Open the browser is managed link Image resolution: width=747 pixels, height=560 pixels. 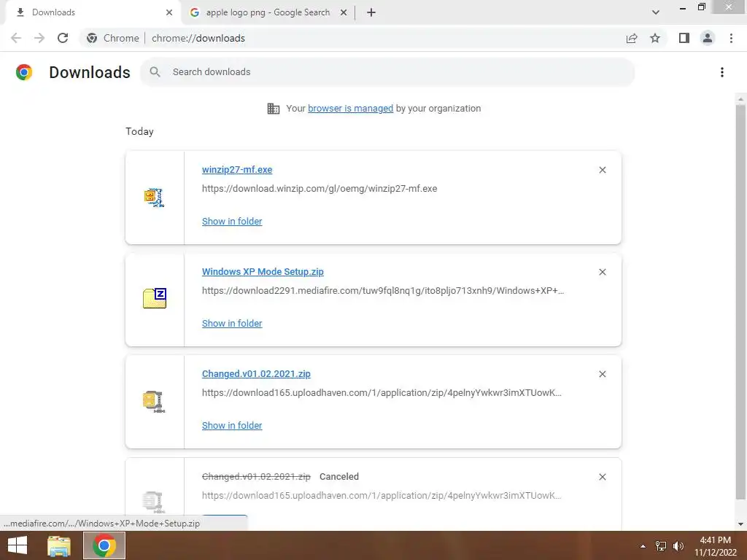[x=351, y=109]
